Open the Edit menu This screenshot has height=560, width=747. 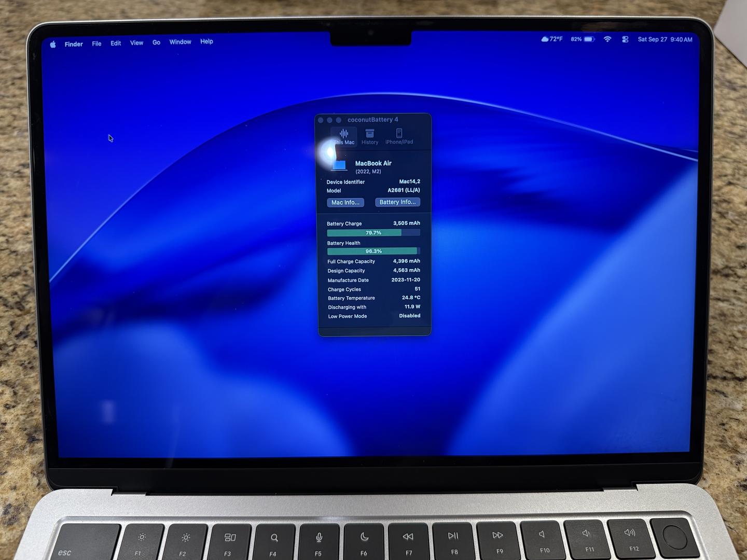tap(116, 43)
